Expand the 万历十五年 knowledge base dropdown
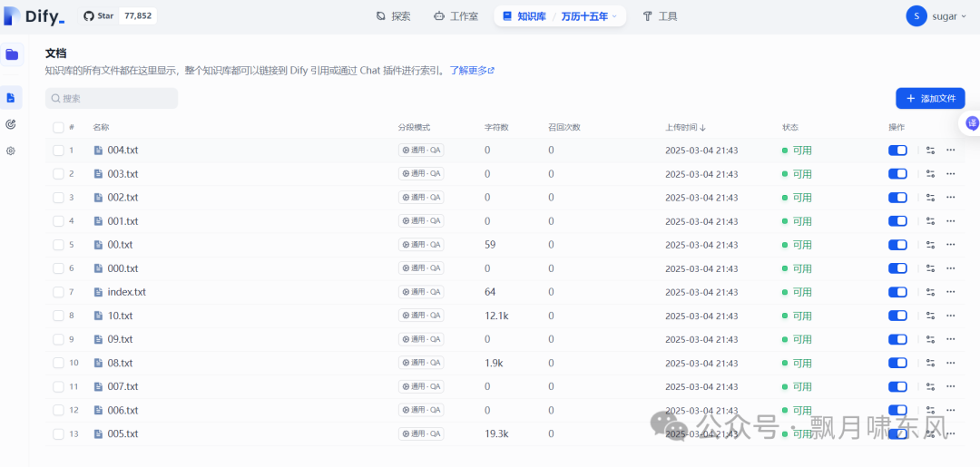Screen dimensions: 980x467 [590, 16]
